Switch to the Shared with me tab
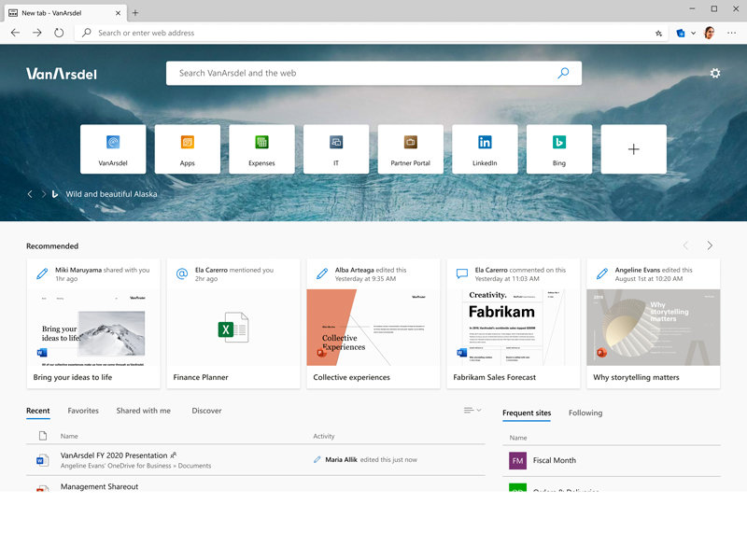Screen dimensions: 747x560 tap(143, 411)
